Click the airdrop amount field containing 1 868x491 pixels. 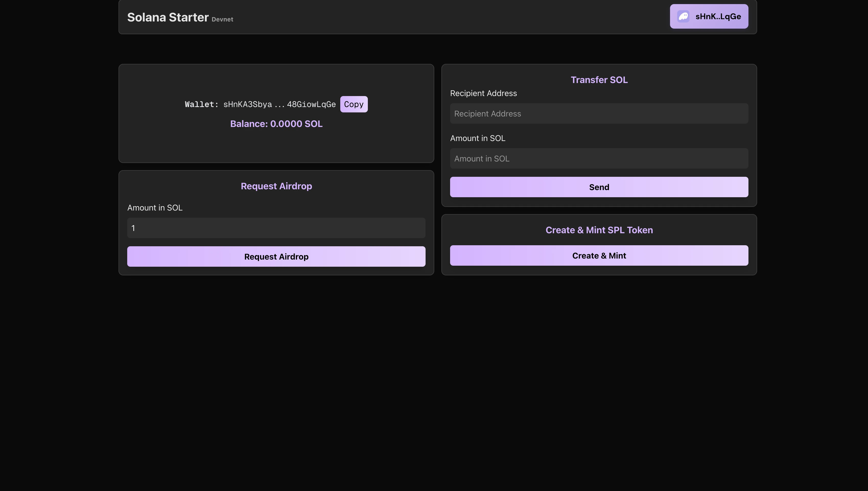pos(276,228)
